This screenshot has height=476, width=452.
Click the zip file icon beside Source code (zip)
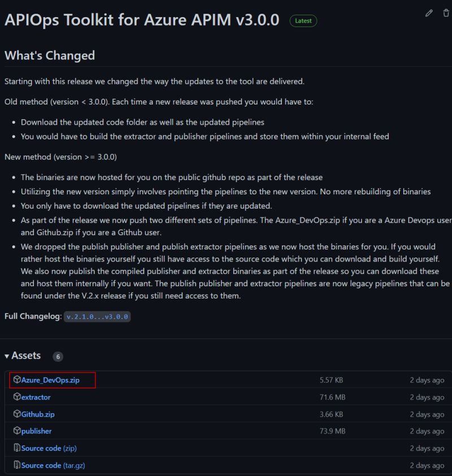click(18, 448)
